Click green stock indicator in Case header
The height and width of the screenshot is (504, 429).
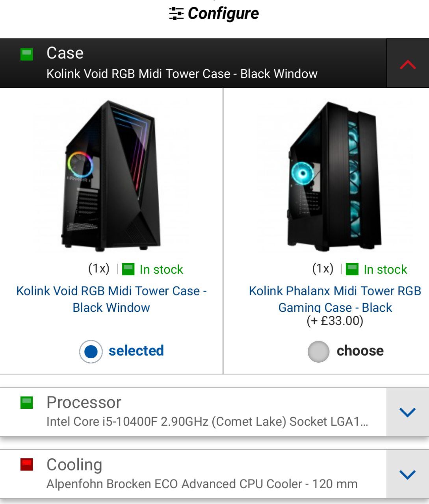pyautogui.click(x=27, y=54)
